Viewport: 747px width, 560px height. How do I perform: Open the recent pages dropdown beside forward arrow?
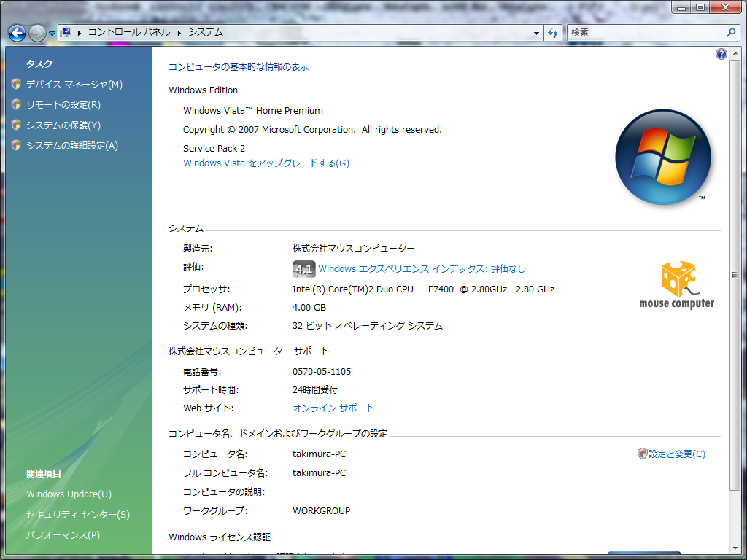point(52,34)
